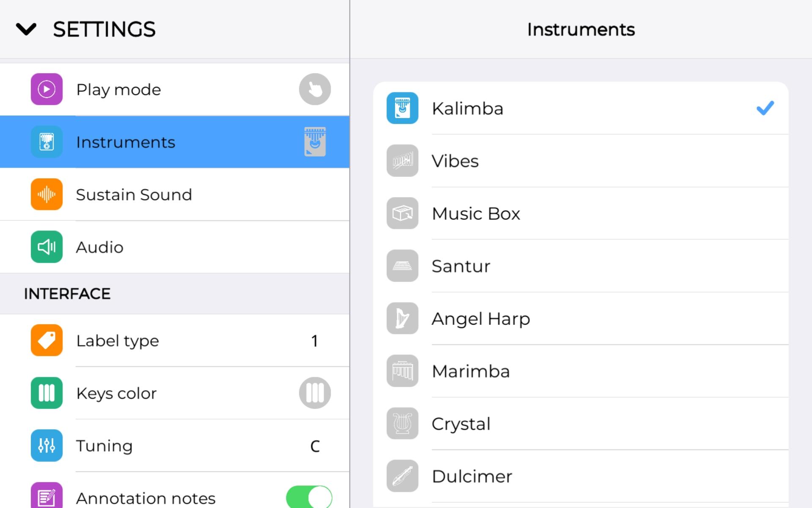Select the Marimba instrument icon
This screenshot has height=508, width=812.
(402, 371)
